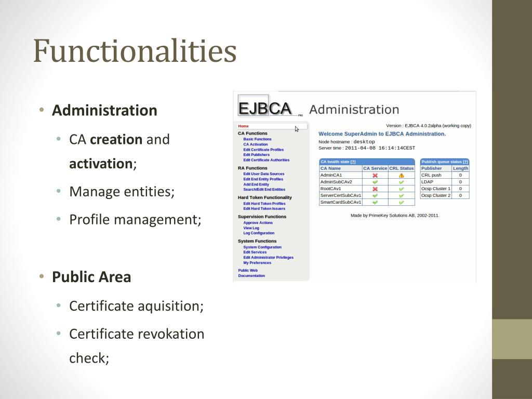Click the Welcome SuperAdmin heading text

(x=382, y=134)
